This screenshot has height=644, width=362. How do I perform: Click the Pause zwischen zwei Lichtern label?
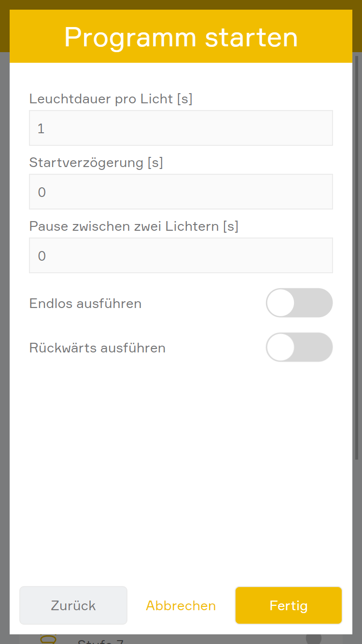point(134,226)
